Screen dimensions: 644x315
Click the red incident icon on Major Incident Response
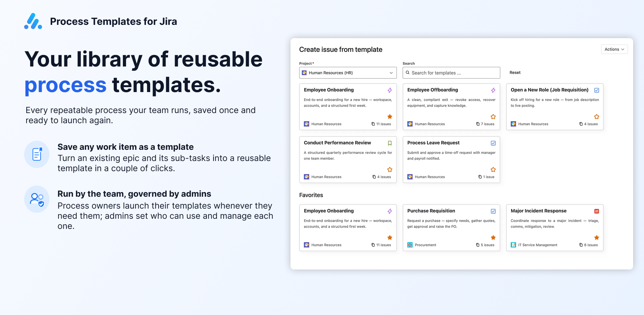click(x=597, y=211)
